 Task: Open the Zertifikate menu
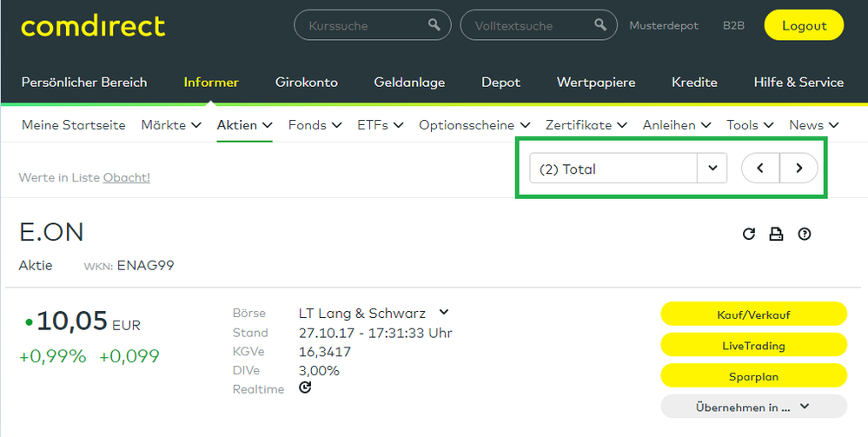click(x=586, y=125)
